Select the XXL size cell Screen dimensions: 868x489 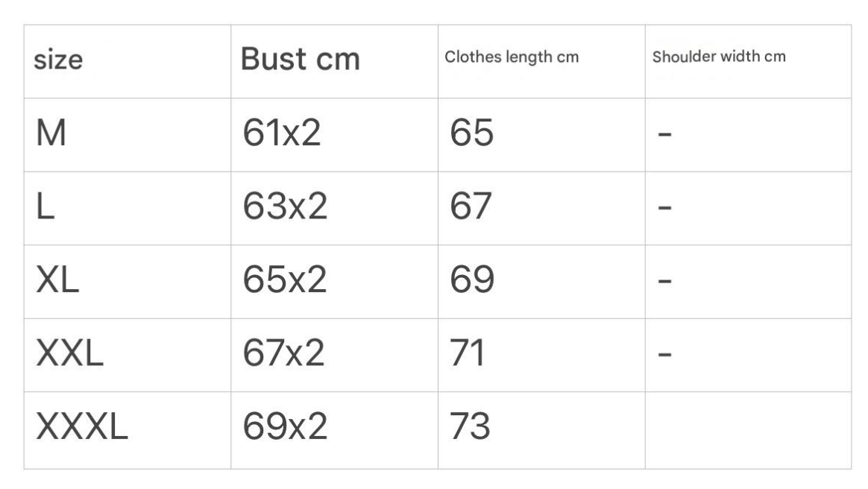pyautogui.click(x=69, y=353)
